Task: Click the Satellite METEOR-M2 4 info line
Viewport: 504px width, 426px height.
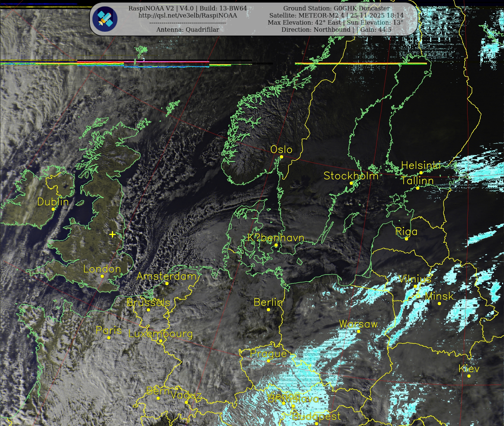Action: coord(336,16)
